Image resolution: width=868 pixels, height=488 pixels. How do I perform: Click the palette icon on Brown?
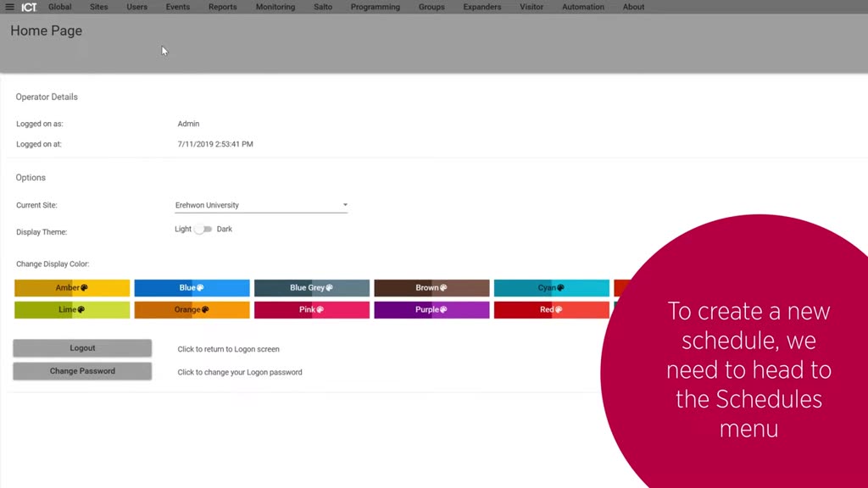pos(443,288)
